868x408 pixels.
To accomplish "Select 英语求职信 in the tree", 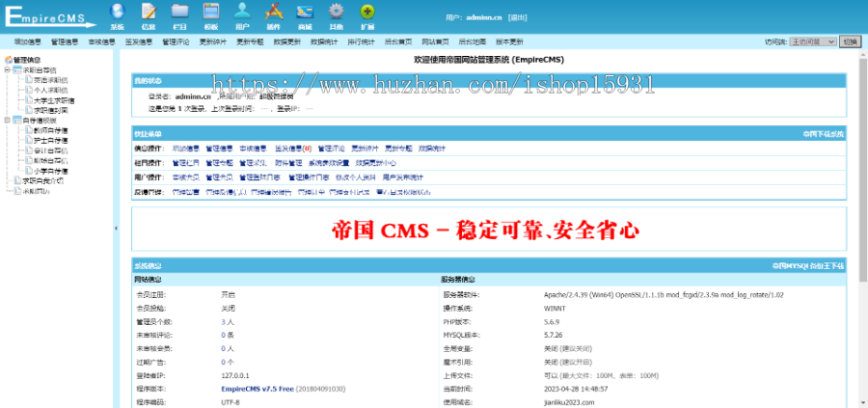I will [50, 80].
